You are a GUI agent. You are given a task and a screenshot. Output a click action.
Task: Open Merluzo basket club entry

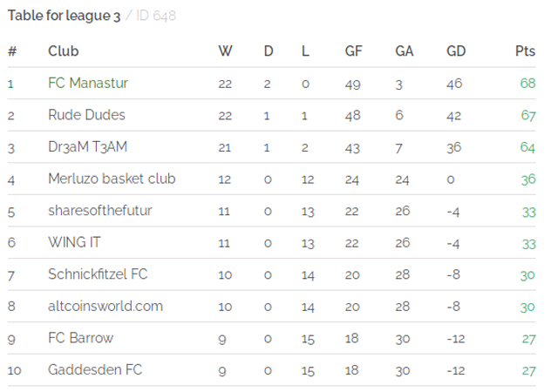pos(112,179)
